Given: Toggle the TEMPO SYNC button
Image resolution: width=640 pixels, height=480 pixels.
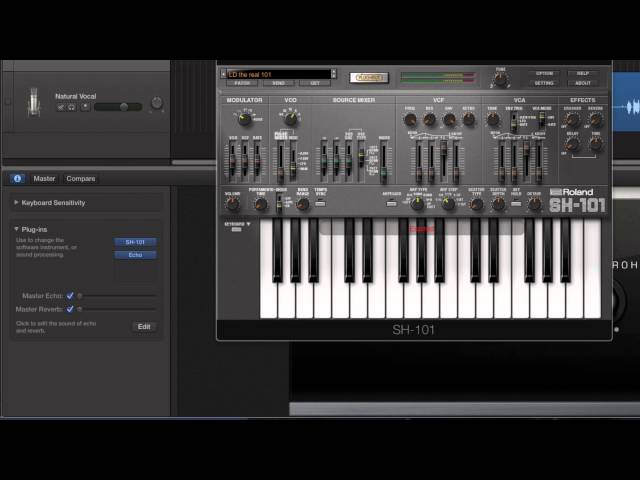Looking at the screenshot, I should [x=321, y=203].
